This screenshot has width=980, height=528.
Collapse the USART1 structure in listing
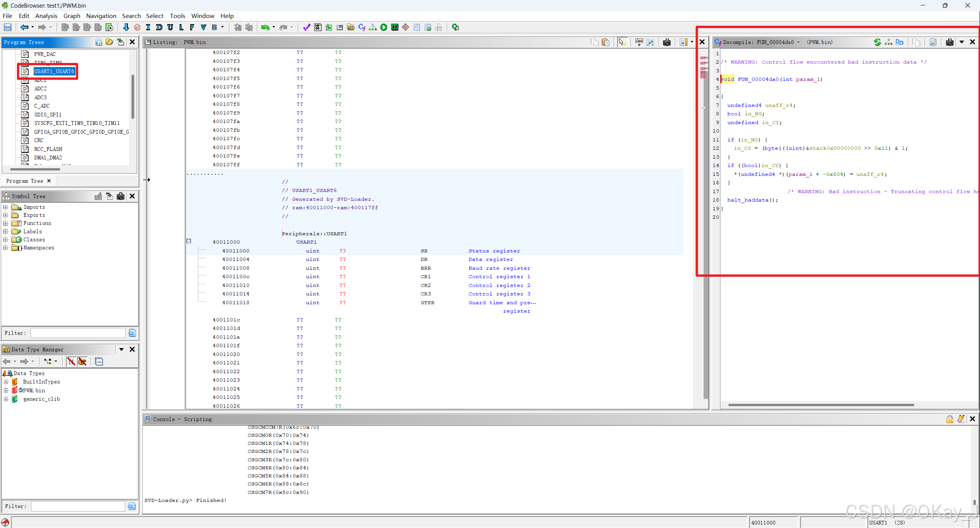(x=189, y=241)
